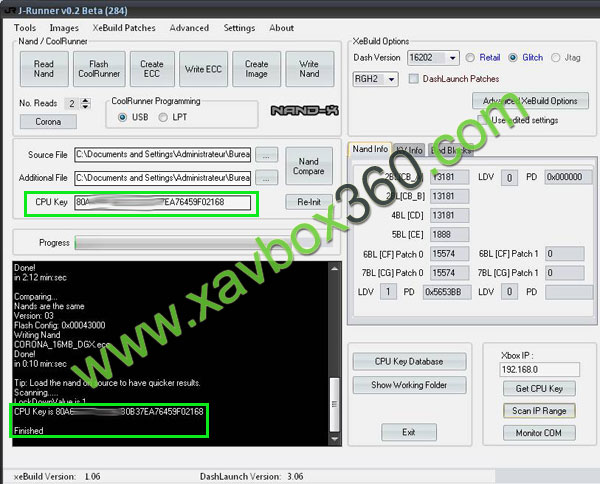This screenshot has height=484, width=600.
Task: Click the 'Flash Config: 0x00043000' log line
Action: [59, 326]
